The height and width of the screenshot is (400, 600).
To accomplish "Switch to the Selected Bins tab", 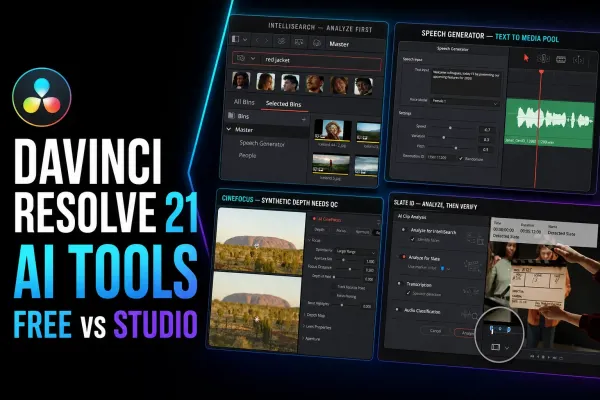I will [284, 104].
